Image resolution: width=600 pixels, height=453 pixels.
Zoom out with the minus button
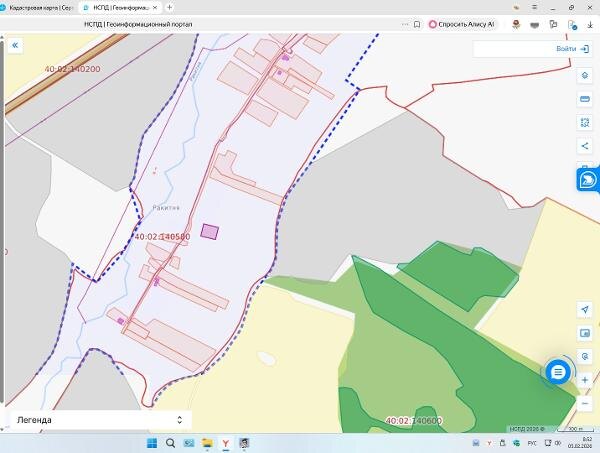click(585, 403)
